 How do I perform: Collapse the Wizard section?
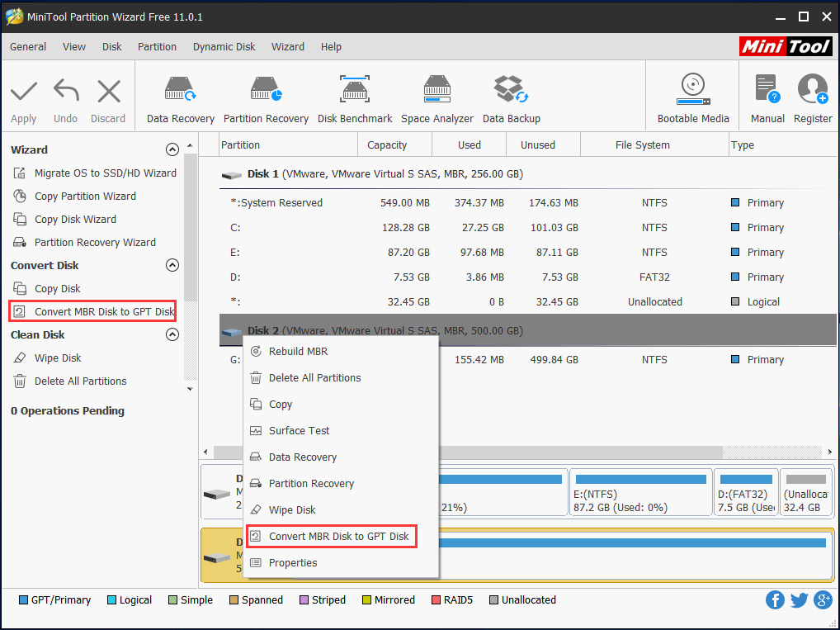click(x=172, y=149)
